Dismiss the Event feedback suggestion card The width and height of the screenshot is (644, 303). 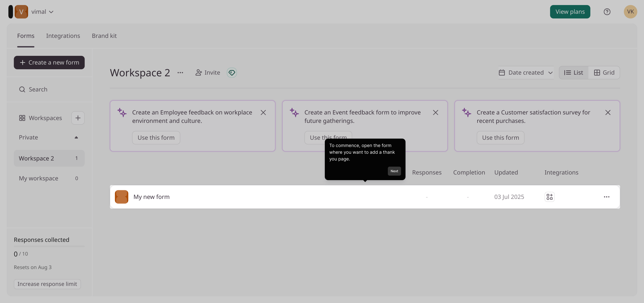(435, 113)
